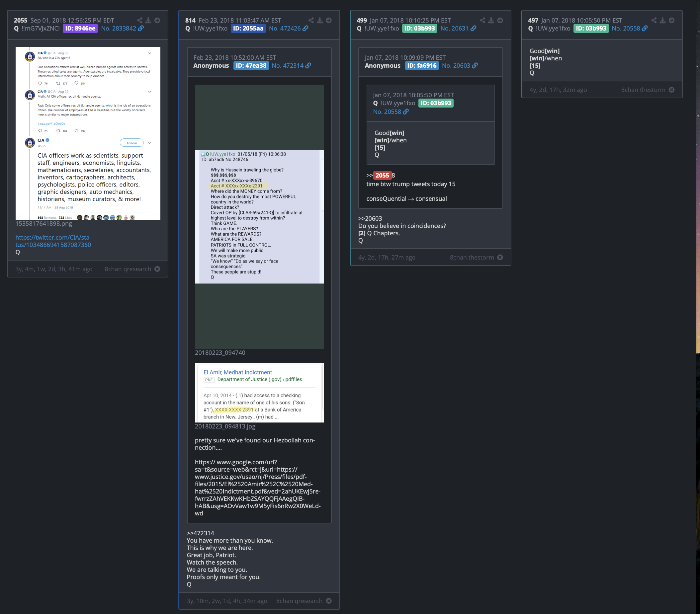
Task: Click the google.com/url justice.gov URL text
Action: [x=258, y=488]
